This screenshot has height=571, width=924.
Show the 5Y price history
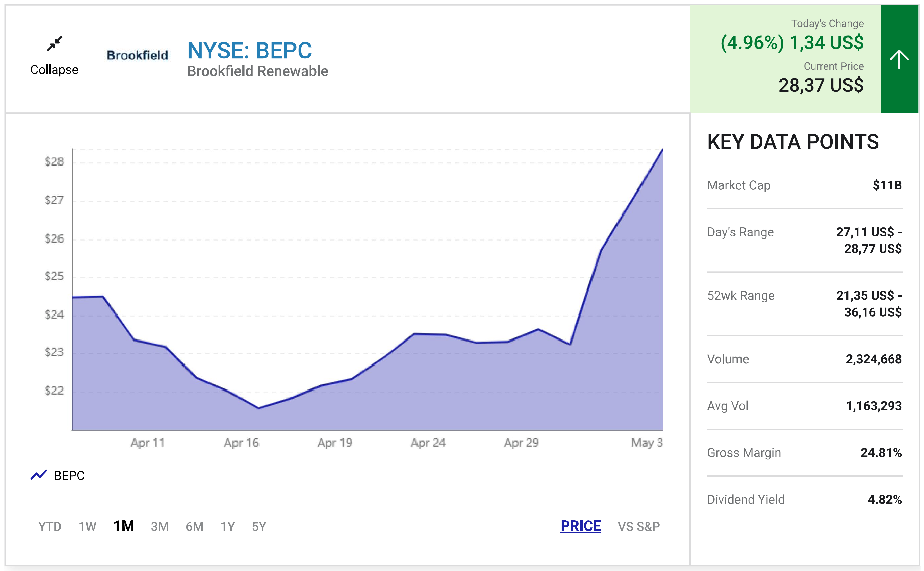(259, 526)
